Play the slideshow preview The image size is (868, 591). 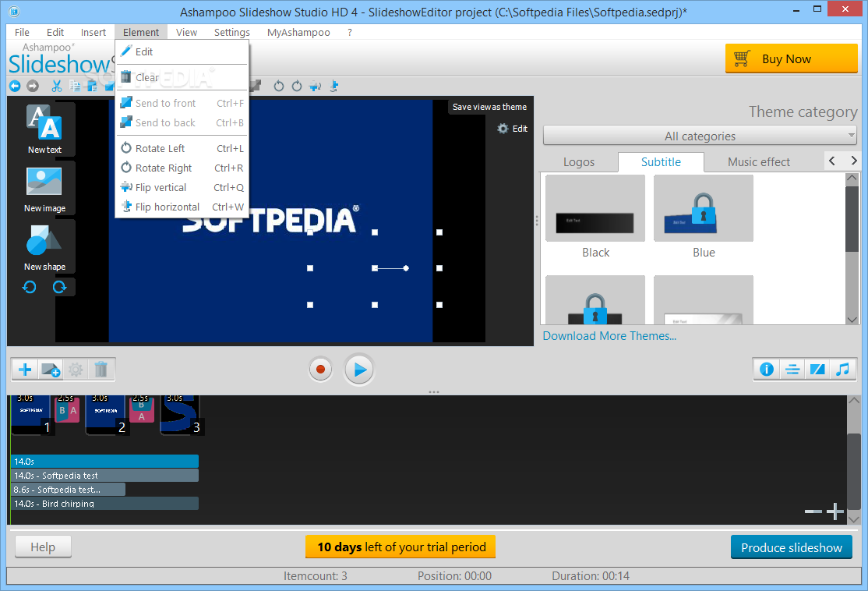tap(359, 370)
